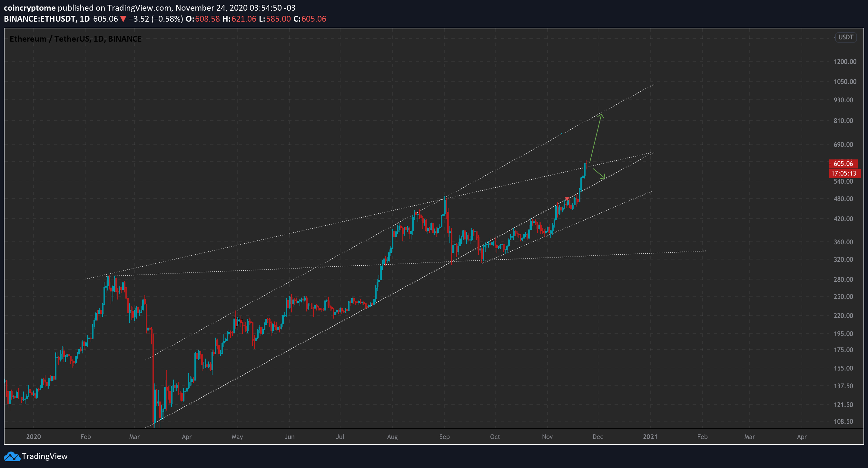The width and height of the screenshot is (868, 468).
Task: Click the TradingView footer brand text
Action: [44, 456]
